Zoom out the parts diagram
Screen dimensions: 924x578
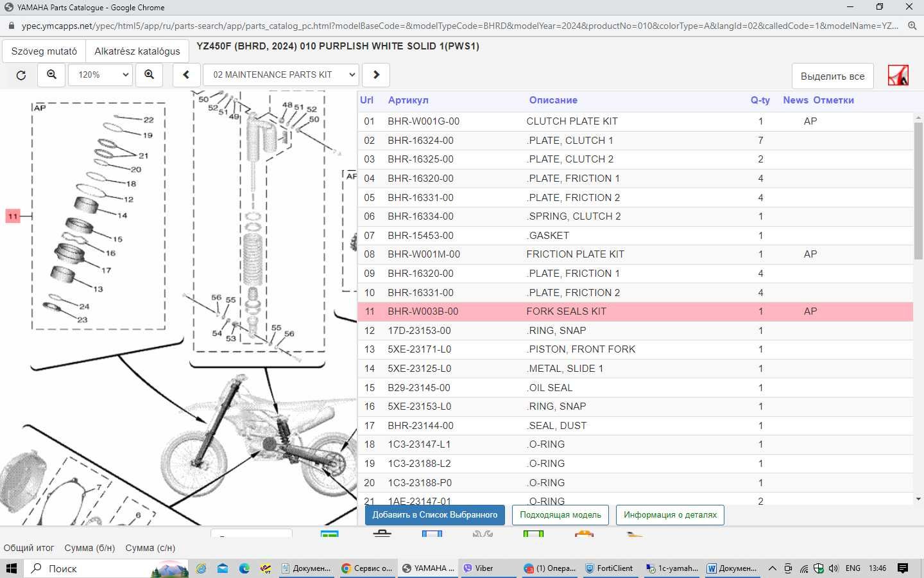pyautogui.click(x=52, y=75)
